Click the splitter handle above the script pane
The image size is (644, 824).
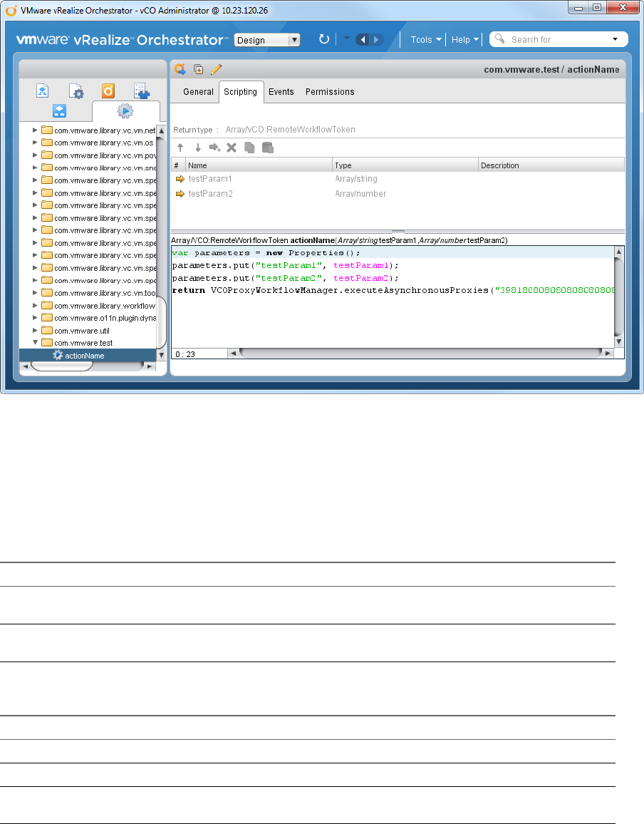click(398, 231)
